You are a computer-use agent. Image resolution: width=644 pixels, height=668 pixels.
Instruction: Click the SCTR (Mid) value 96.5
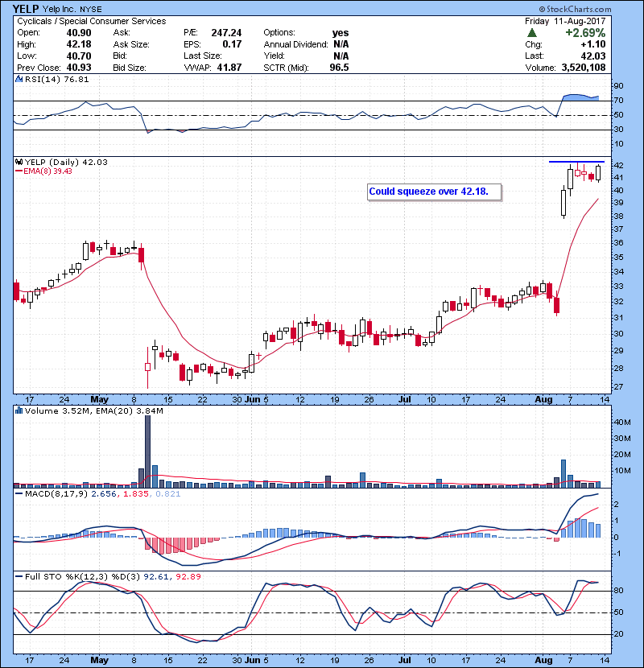coord(339,68)
